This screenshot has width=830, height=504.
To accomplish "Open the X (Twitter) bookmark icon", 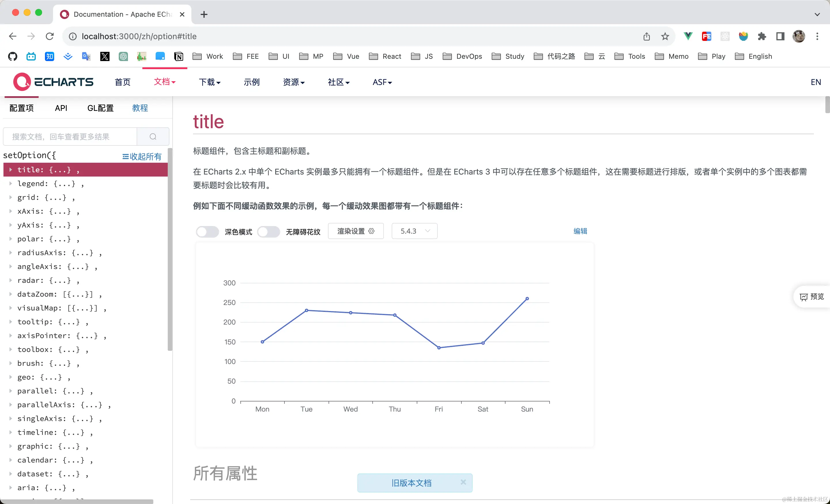I will pyautogui.click(x=105, y=56).
